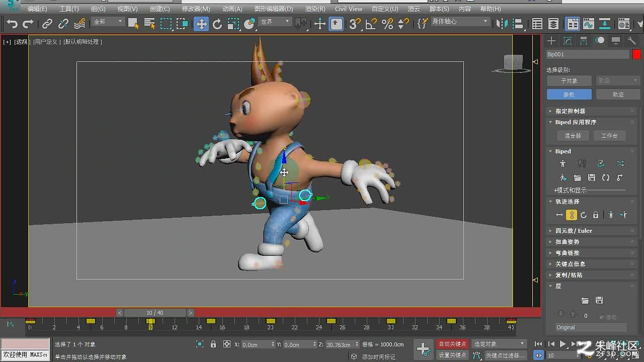Select Body Rotation track icon

click(584, 215)
